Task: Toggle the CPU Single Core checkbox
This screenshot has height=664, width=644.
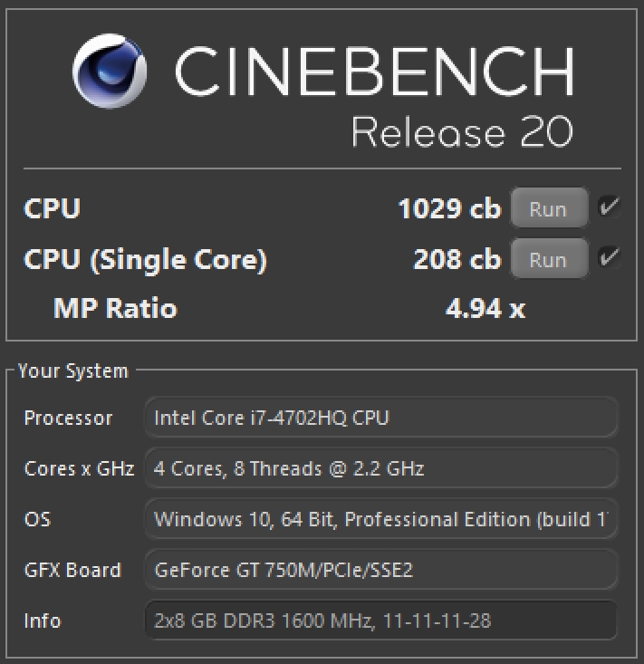Action: (609, 259)
